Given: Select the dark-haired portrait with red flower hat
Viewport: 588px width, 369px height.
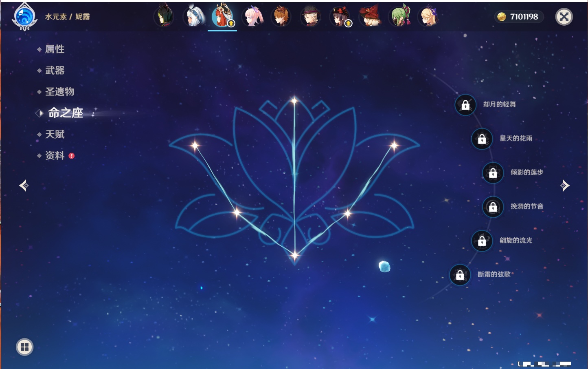Looking at the screenshot, I should [x=340, y=17].
